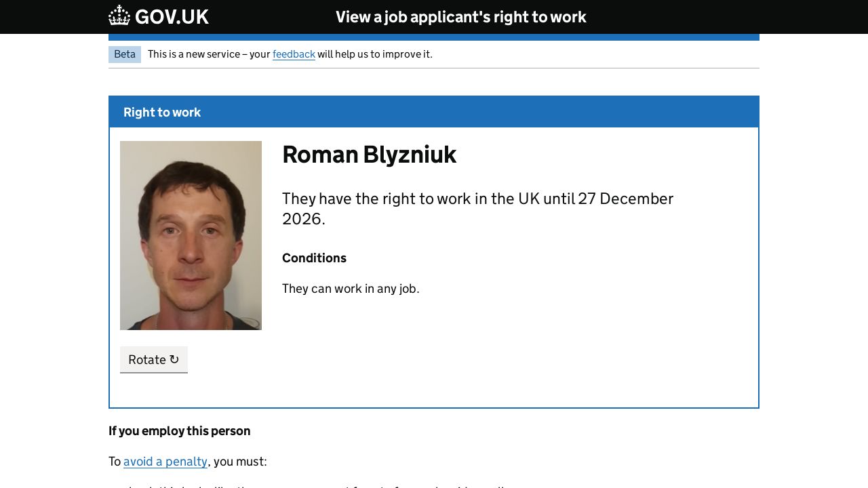Screen dimensions: 868x488
Task: Click the circular arrow symbol on Rotate
Action: click(174, 359)
